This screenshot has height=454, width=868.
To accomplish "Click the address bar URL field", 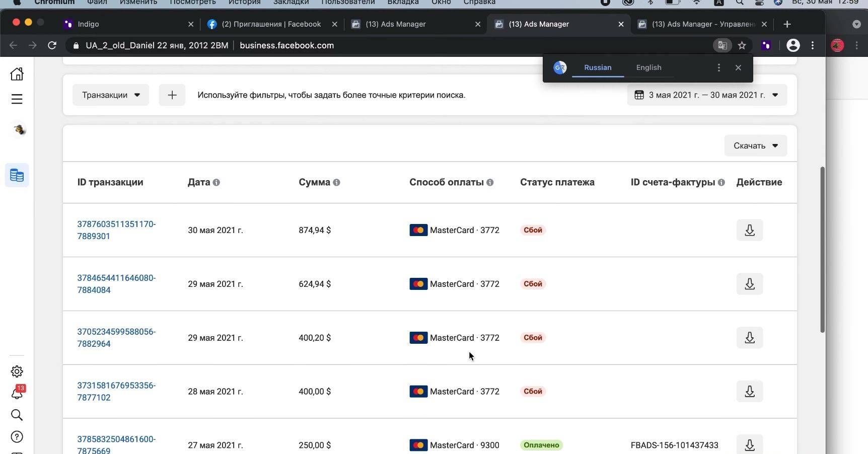I will [388, 45].
